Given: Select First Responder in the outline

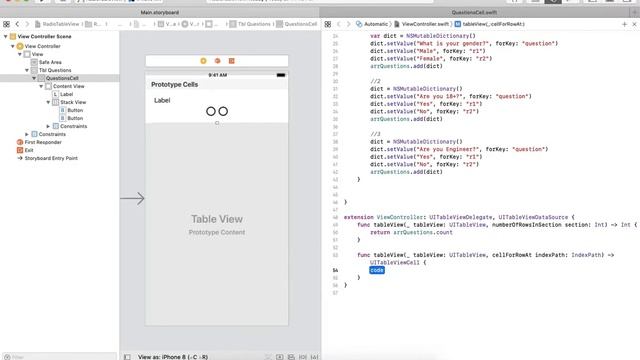Looking at the screenshot, I should (39, 142).
